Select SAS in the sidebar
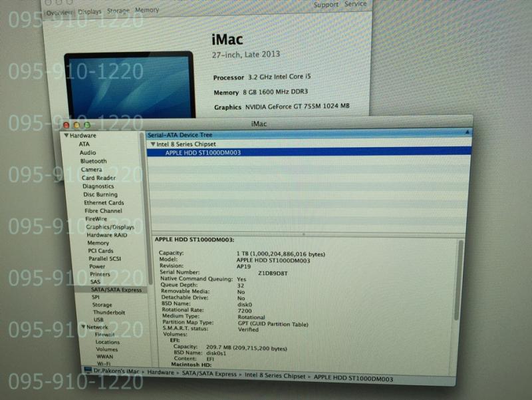Viewport: 532px width, 400px height. pos(95,282)
